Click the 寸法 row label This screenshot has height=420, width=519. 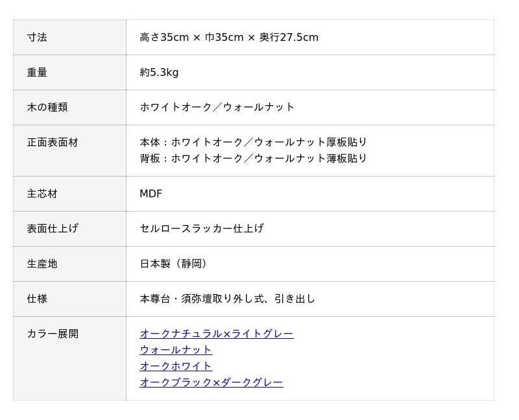click(x=37, y=38)
